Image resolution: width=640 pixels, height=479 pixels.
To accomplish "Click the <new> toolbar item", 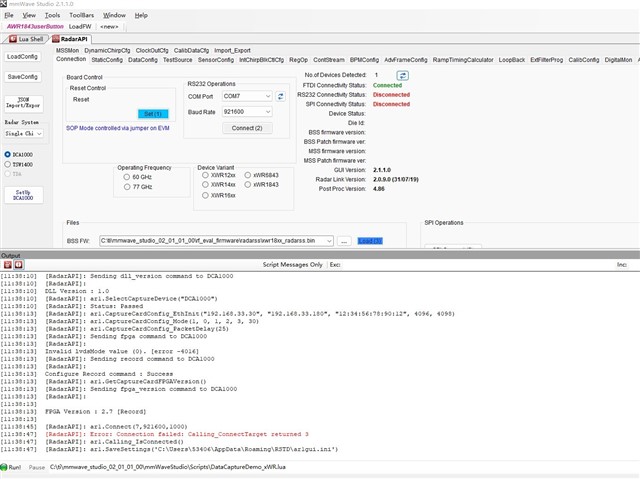I will [x=109, y=27].
